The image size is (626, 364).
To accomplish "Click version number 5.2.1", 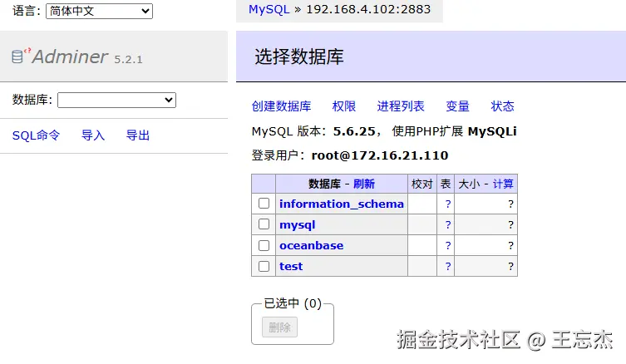I will click(x=128, y=60).
